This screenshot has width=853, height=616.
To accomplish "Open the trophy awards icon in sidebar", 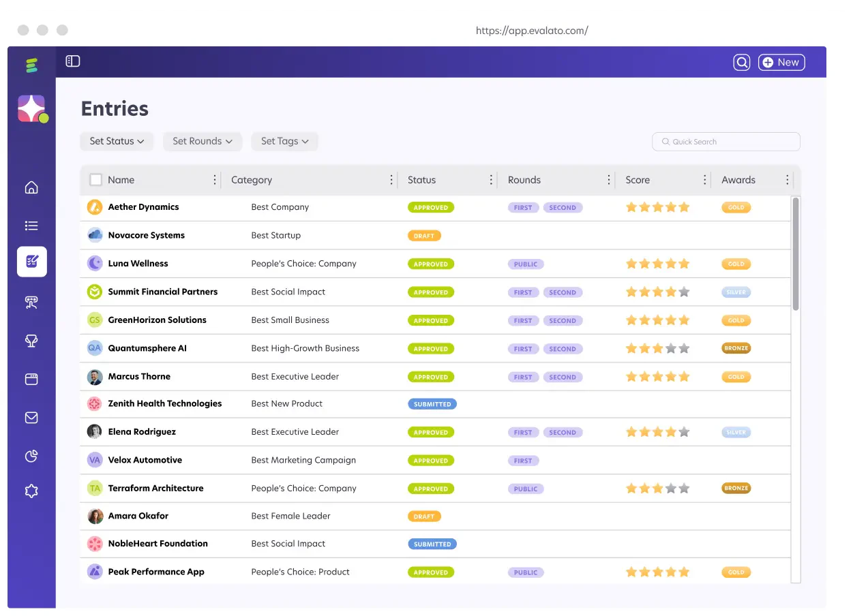I will [x=31, y=341].
